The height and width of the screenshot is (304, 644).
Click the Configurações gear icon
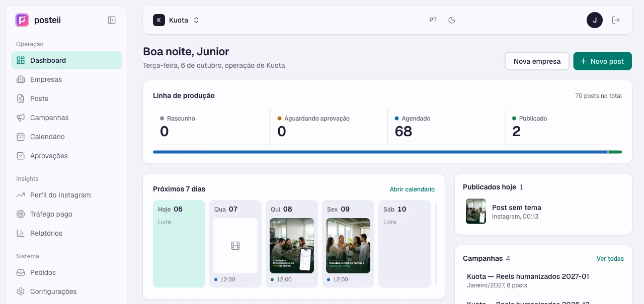point(21,291)
